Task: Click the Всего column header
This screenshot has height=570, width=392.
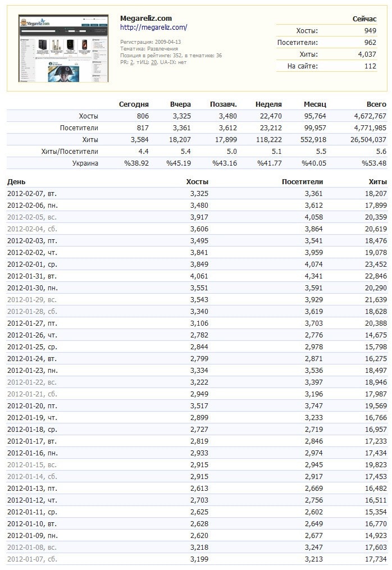Action: (376, 104)
